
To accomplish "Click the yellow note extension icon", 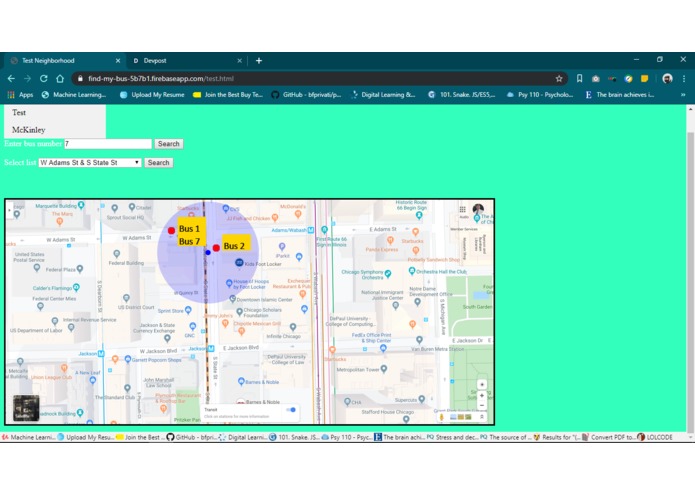I will (645, 78).
